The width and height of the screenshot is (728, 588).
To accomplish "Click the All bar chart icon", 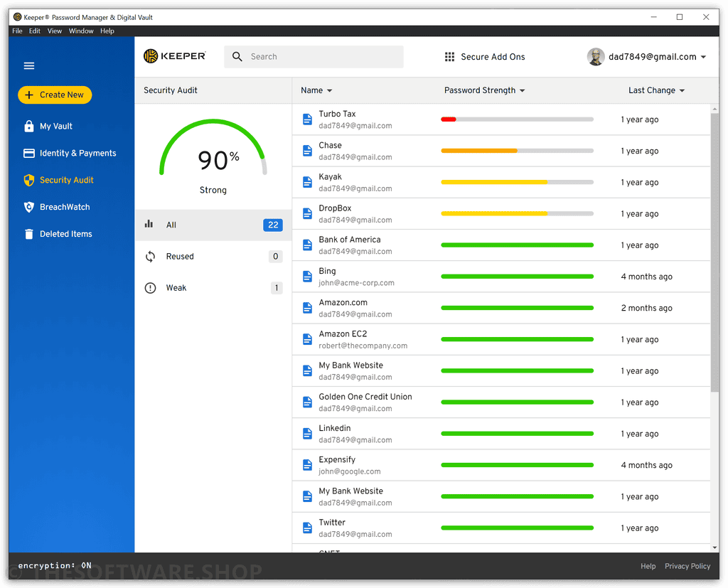I will [149, 225].
